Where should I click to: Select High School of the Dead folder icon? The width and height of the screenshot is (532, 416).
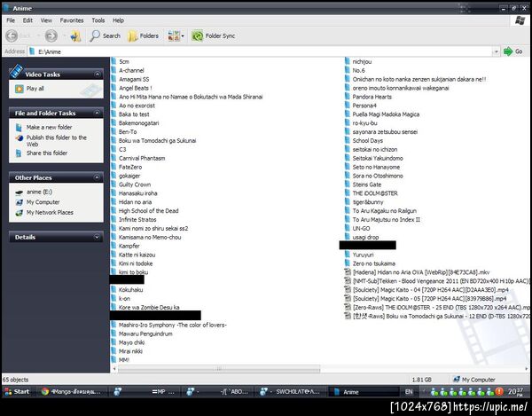pos(113,211)
